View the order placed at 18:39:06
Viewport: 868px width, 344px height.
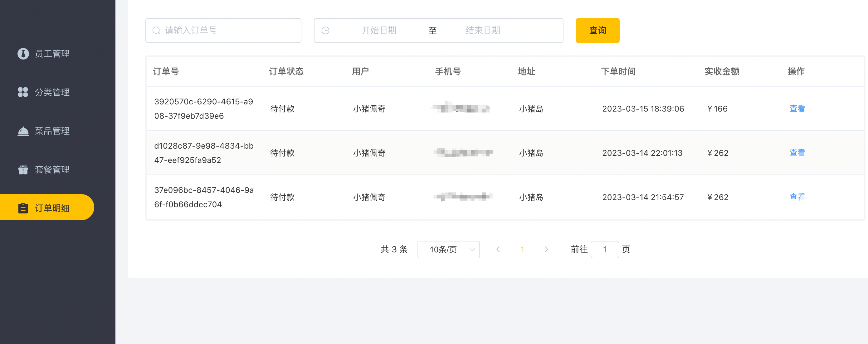coord(797,108)
